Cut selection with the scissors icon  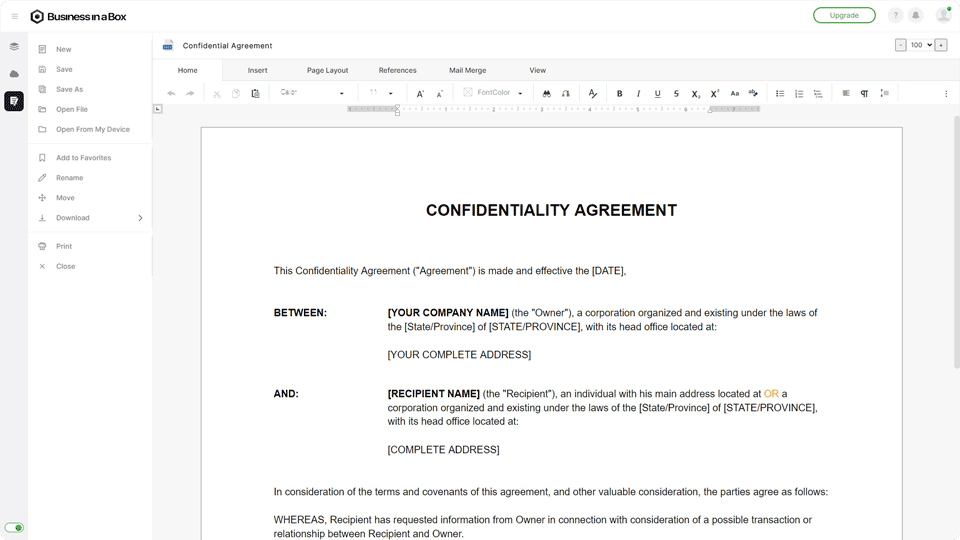click(x=217, y=94)
